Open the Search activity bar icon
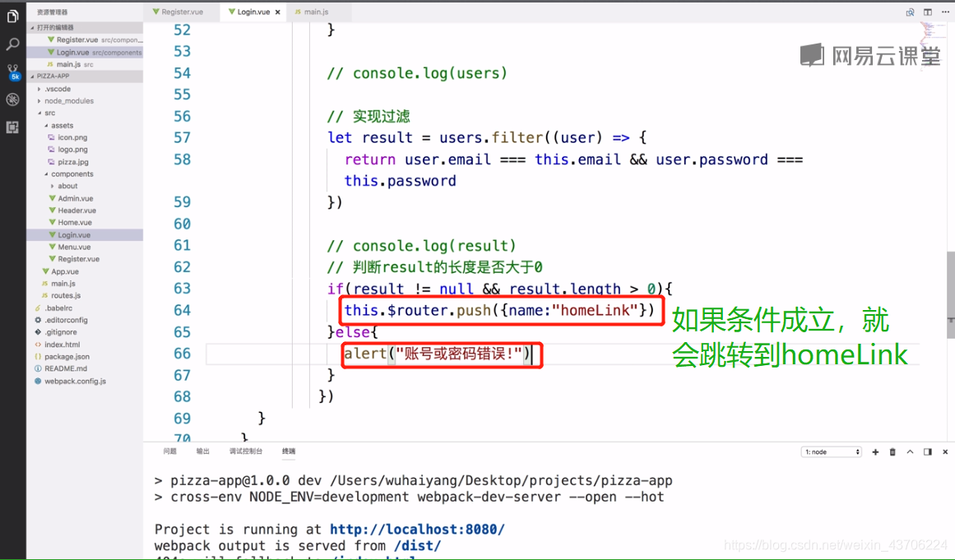The height and width of the screenshot is (560, 955). pos(13,44)
